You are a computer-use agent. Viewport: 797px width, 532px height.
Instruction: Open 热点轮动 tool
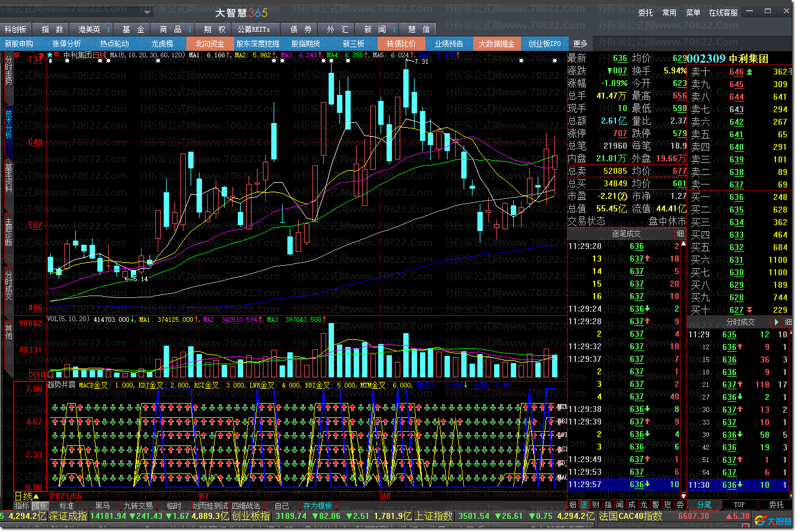[x=114, y=44]
